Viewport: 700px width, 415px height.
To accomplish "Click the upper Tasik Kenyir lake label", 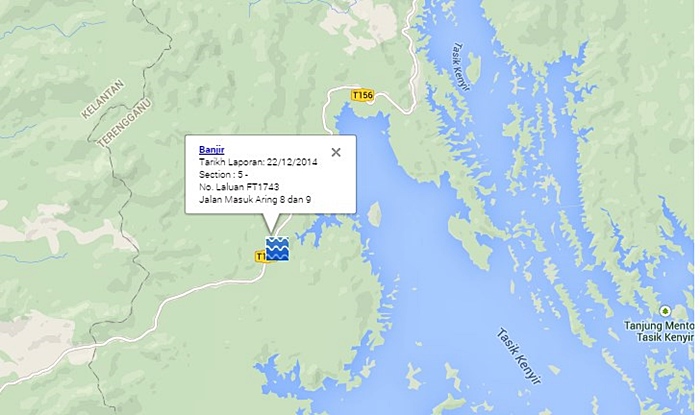I will coord(461,66).
